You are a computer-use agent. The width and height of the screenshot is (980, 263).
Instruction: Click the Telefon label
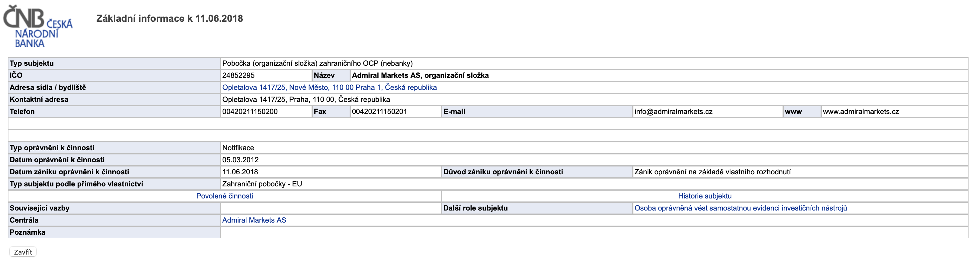pyautogui.click(x=22, y=112)
